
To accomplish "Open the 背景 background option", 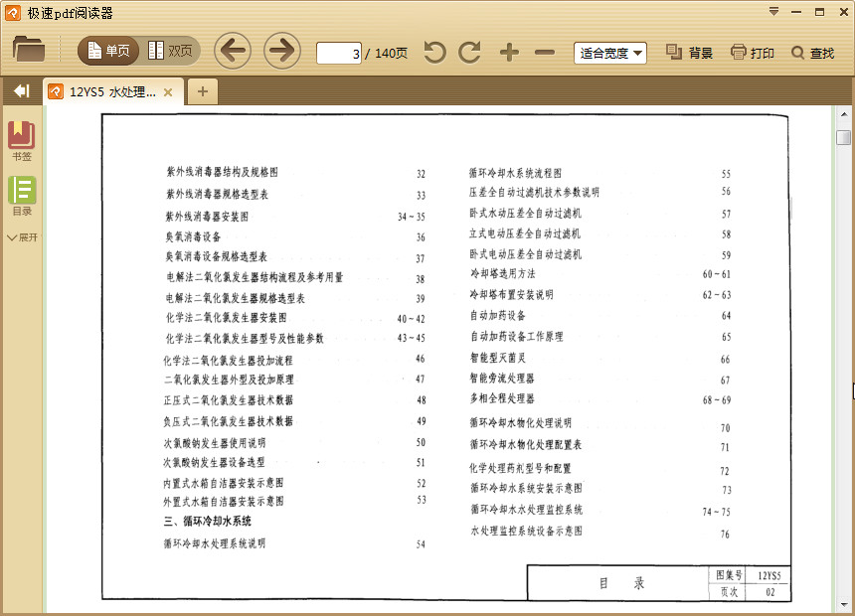I will coord(690,53).
